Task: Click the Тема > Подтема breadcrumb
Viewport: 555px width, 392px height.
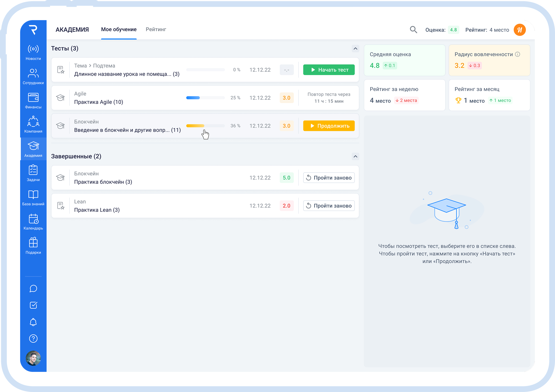Action: point(94,66)
